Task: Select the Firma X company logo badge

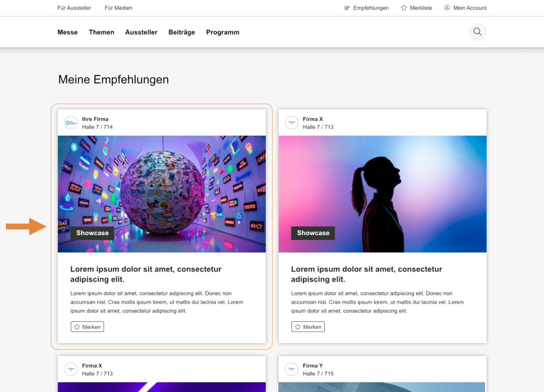Action: click(x=291, y=122)
